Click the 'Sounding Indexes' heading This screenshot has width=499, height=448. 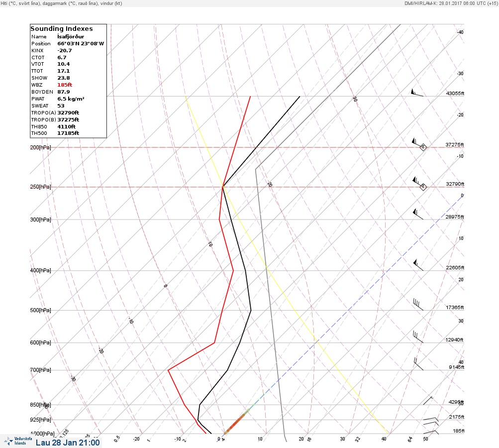coord(62,29)
